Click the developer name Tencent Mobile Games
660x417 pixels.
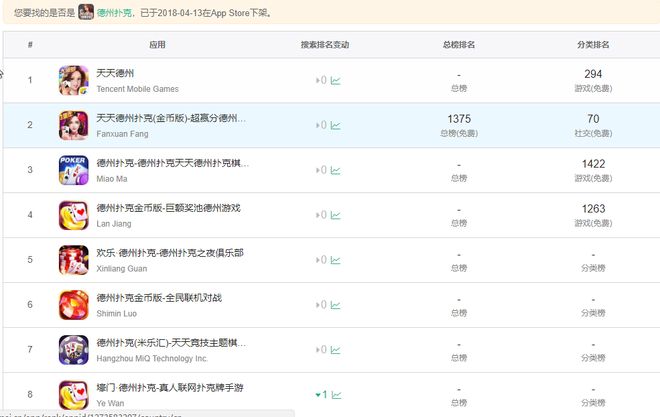[138, 89]
